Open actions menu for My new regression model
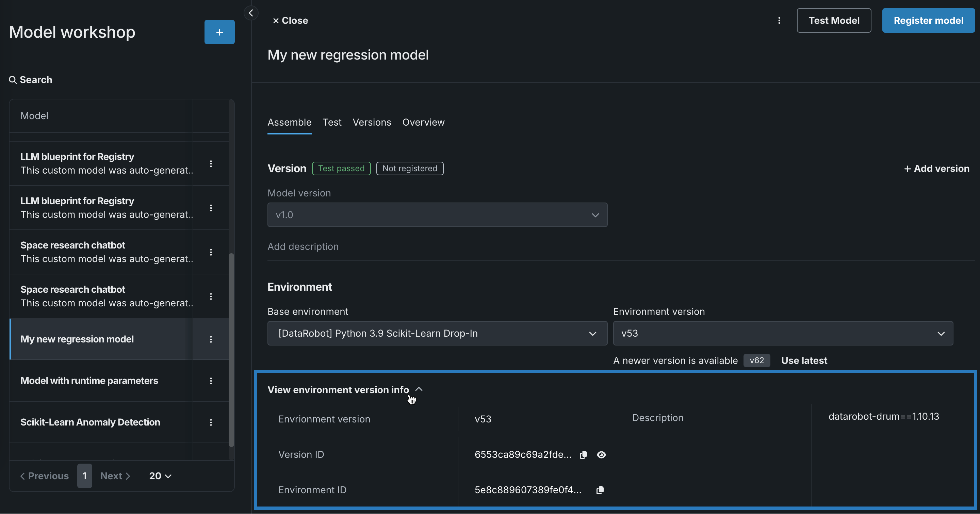980x514 pixels. (x=211, y=339)
